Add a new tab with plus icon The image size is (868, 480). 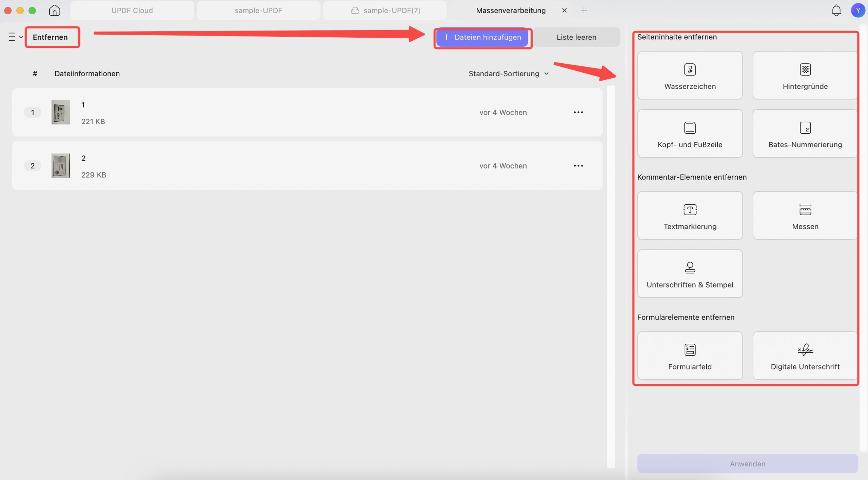[584, 11]
